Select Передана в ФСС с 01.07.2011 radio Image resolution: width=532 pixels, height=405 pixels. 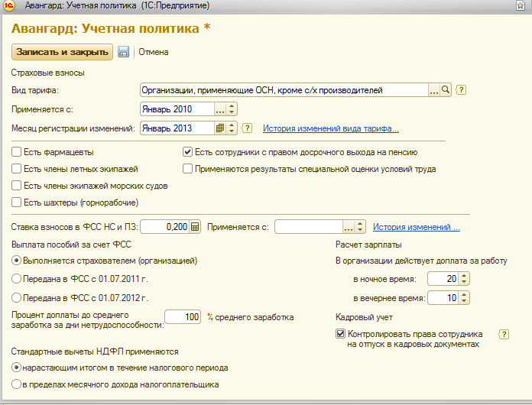[16, 279]
